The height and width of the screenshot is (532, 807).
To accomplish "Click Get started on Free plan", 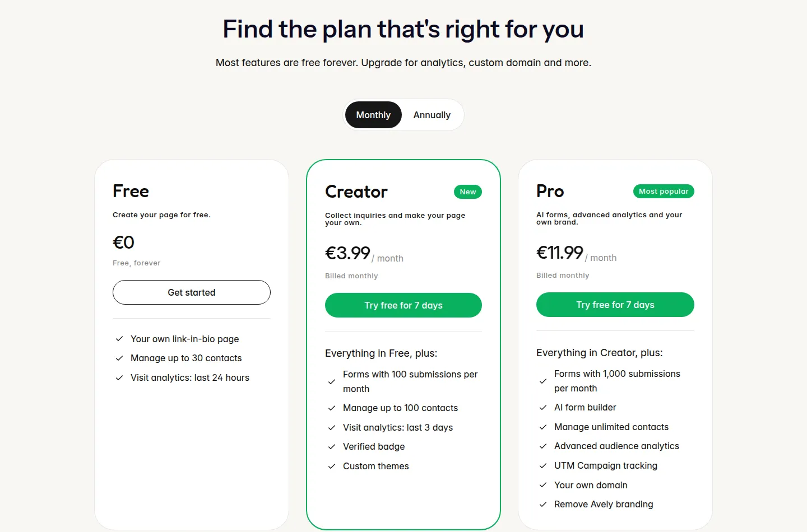I will click(x=192, y=292).
